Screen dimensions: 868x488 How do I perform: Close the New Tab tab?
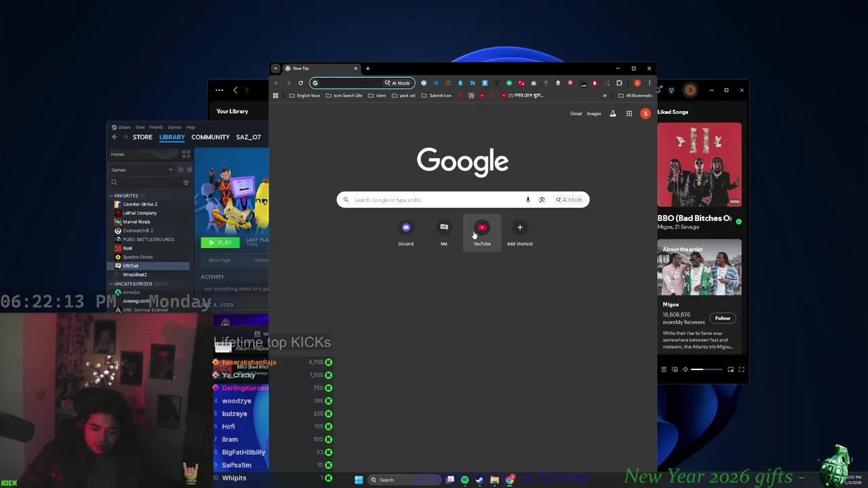pos(355,68)
